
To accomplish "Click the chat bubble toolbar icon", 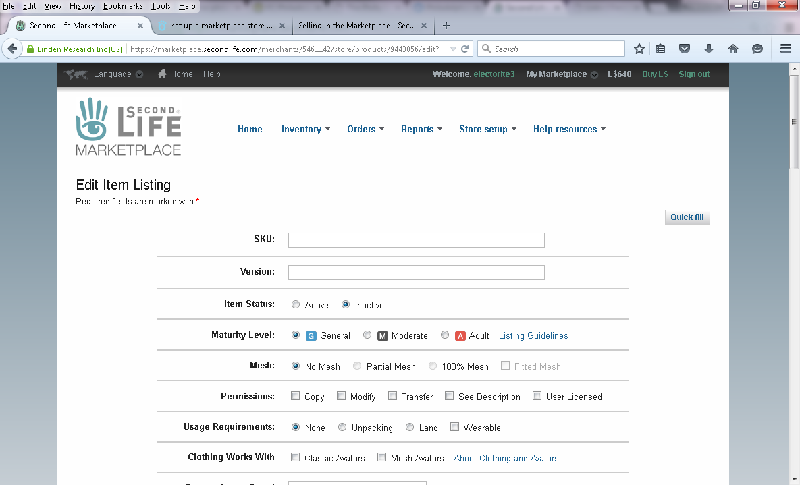I will [758, 49].
